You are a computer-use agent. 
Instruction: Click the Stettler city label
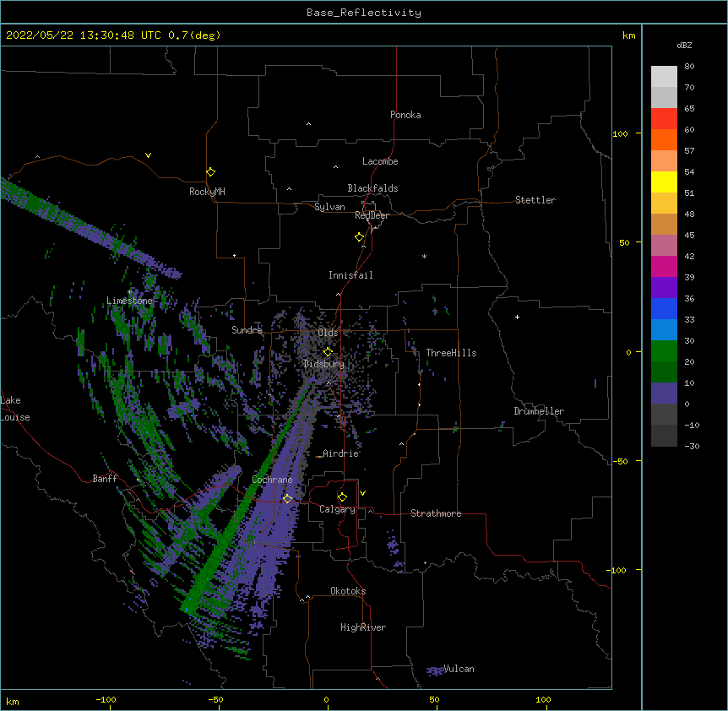click(x=535, y=200)
